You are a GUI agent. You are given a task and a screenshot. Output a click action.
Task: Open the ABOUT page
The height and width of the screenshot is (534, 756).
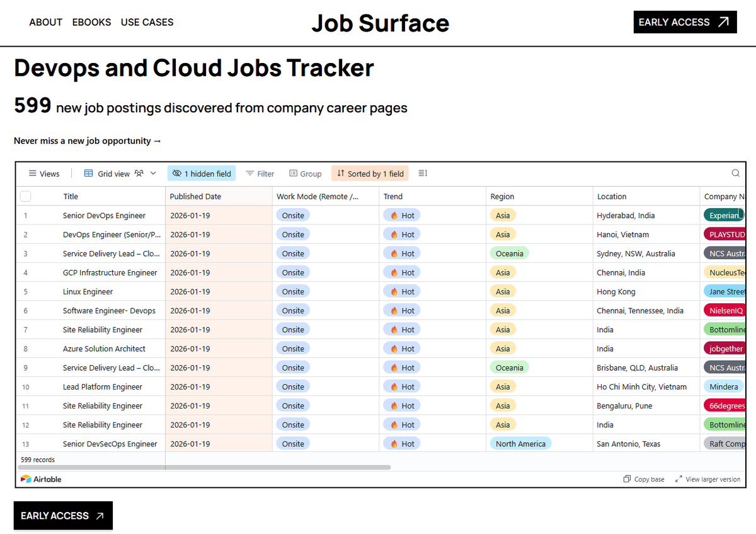46,22
